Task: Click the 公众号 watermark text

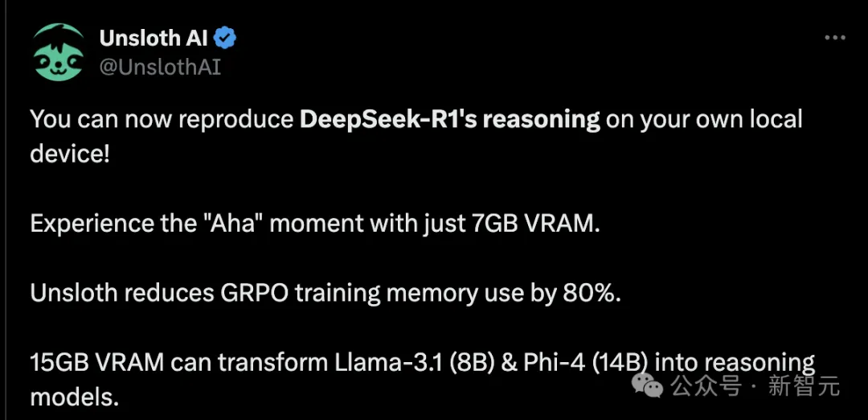Action: click(x=706, y=385)
